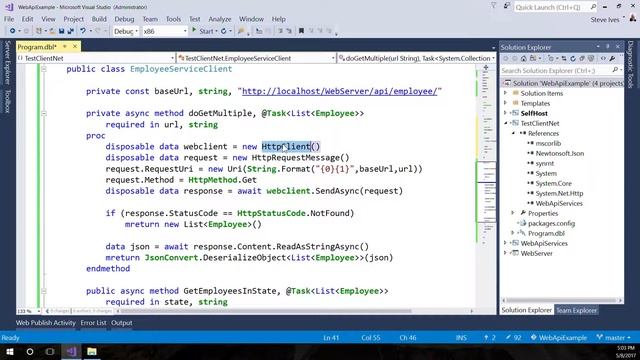Open the Build menu
Image resolution: width=640 pixels, height=360 pixels.
(99, 19)
